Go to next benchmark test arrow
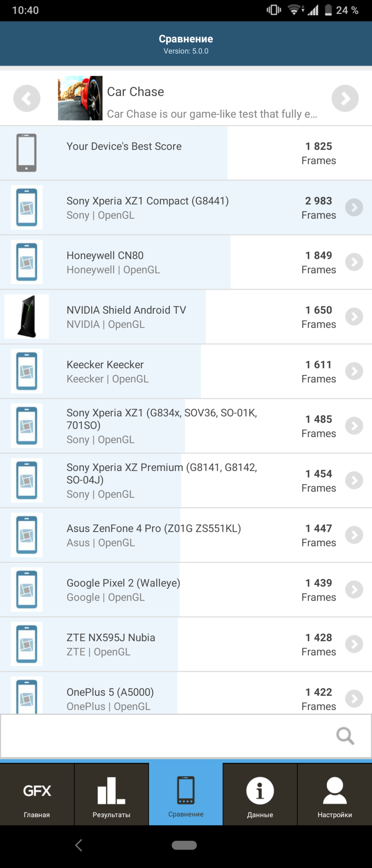 pyautogui.click(x=345, y=98)
